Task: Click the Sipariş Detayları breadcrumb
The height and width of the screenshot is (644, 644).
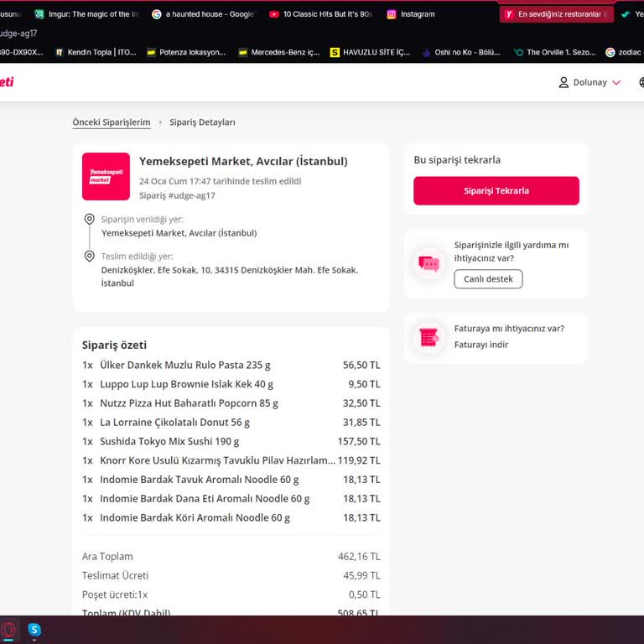Action: point(202,122)
